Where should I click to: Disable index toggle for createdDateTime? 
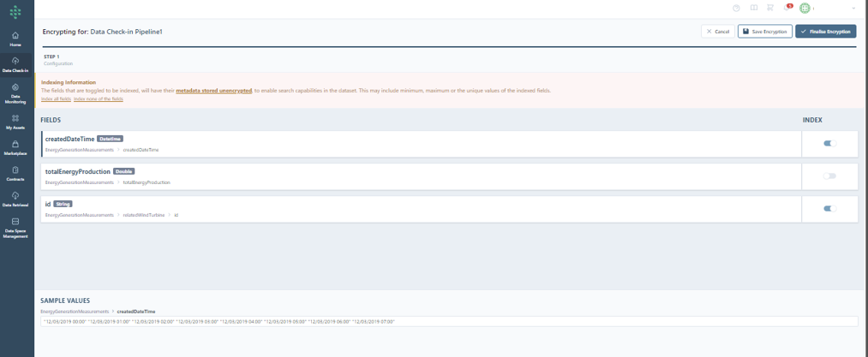[x=829, y=143]
